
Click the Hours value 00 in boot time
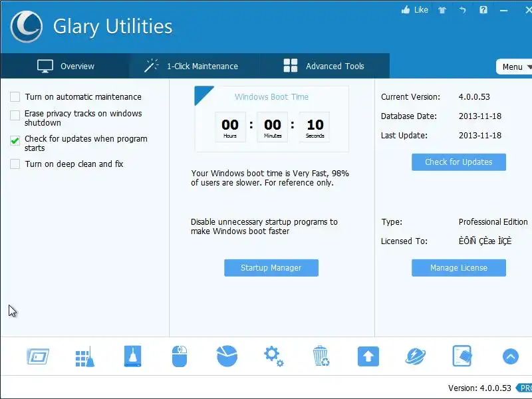point(230,125)
